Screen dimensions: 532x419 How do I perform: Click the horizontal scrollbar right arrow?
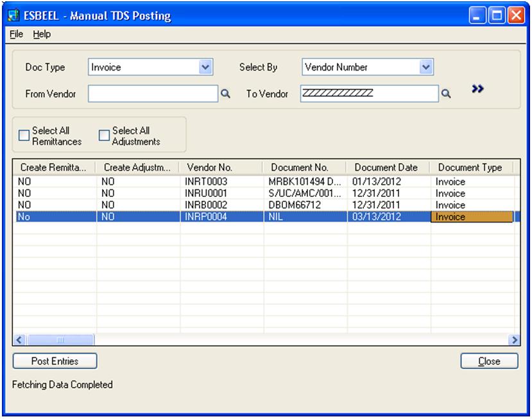[x=514, y=339]
